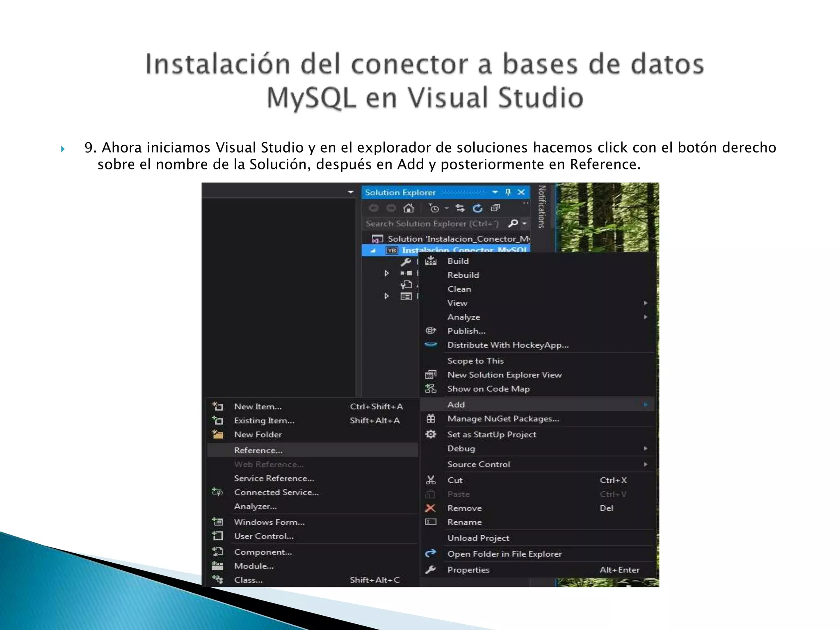Click New Item... in Add submenu
840x630 pixels.
313,406
